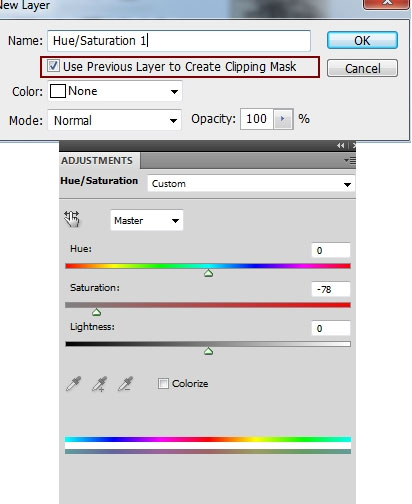Close the New Layer dialog

tap(386, 3)
